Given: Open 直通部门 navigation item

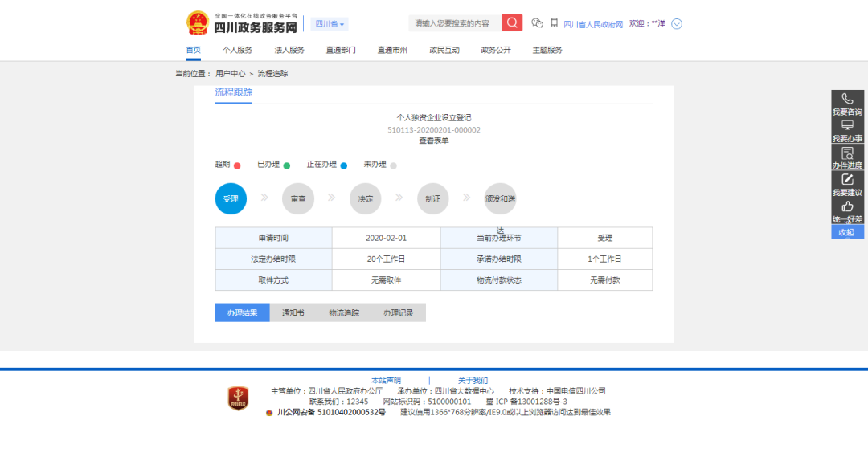Looking at the screenshot, I should click(x=341, y=50).
